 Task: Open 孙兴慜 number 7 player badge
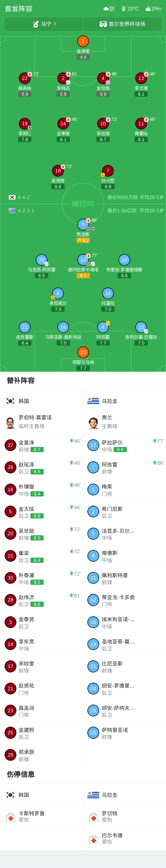tap(108, 171)
